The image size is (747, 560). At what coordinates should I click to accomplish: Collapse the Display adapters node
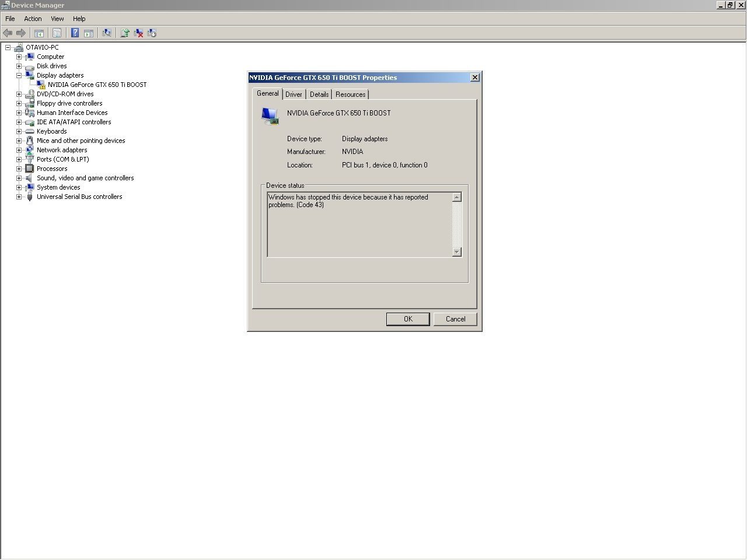(x=19, y=75)
